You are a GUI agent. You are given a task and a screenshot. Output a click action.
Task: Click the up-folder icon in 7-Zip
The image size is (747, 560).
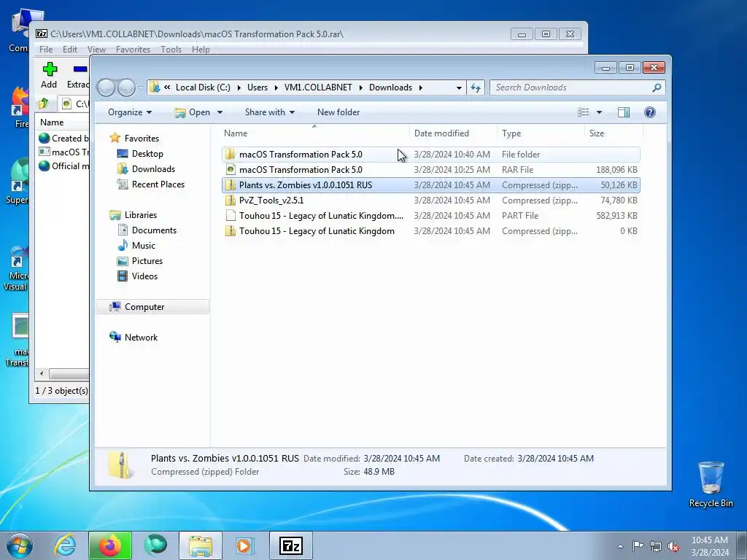pyautogui.click(x=44, y=103)
